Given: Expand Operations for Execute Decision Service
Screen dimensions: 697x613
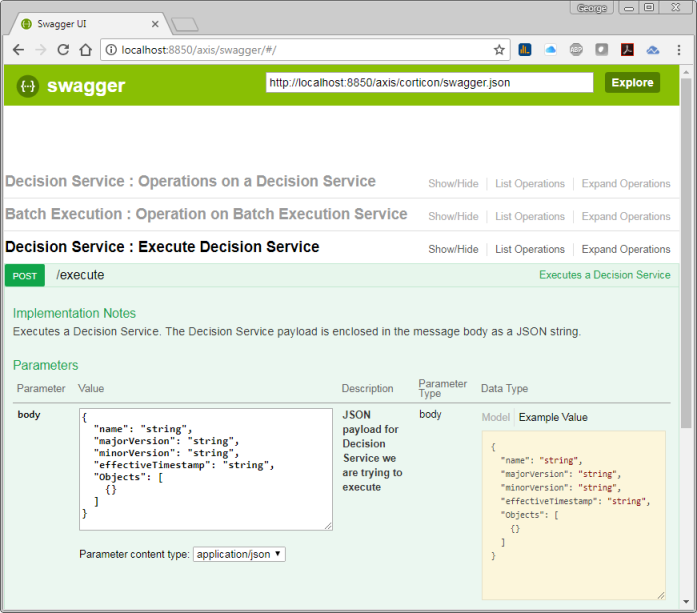Looking at the screenshot, I should 626,249.
